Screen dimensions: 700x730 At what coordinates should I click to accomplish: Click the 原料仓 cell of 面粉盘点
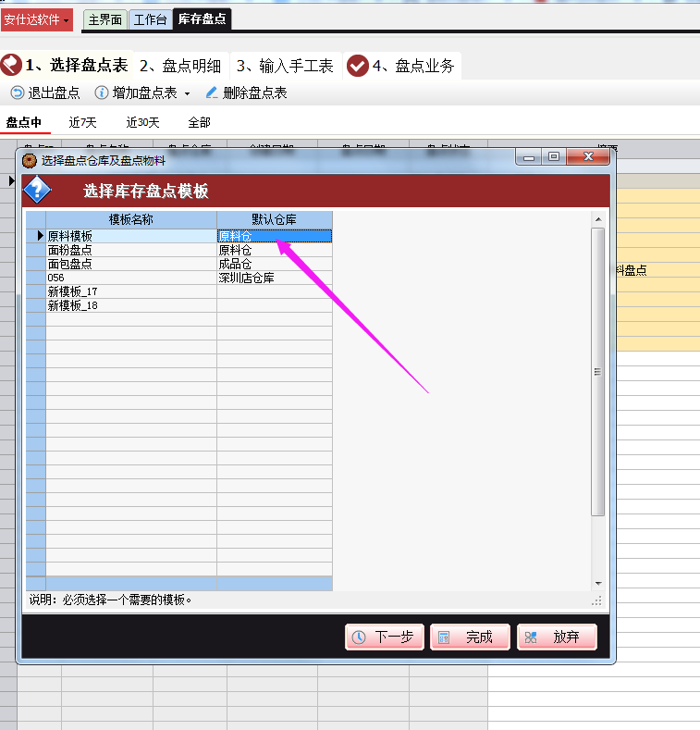(x=275, y=250)
